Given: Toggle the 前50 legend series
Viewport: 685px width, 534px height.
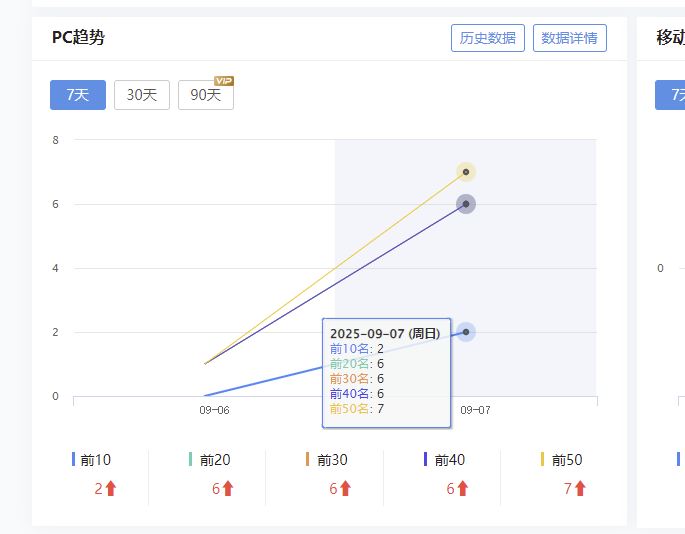Looking at the screenshot, I should pyautogui.click(x=561, y=460).
